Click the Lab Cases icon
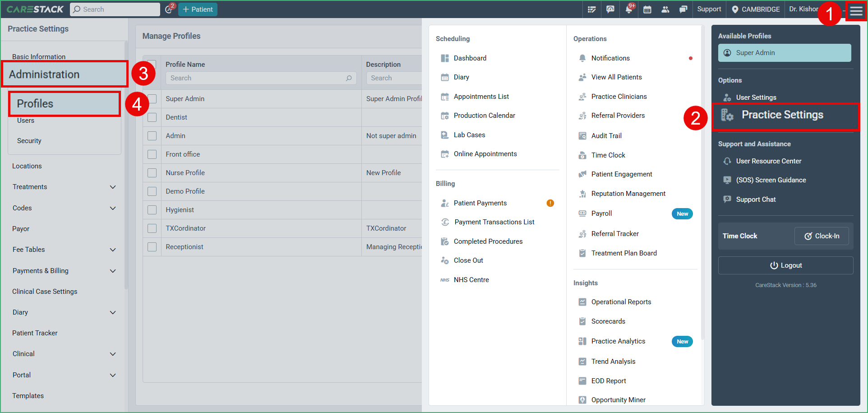The image size is (868, 413). [445, 135]
